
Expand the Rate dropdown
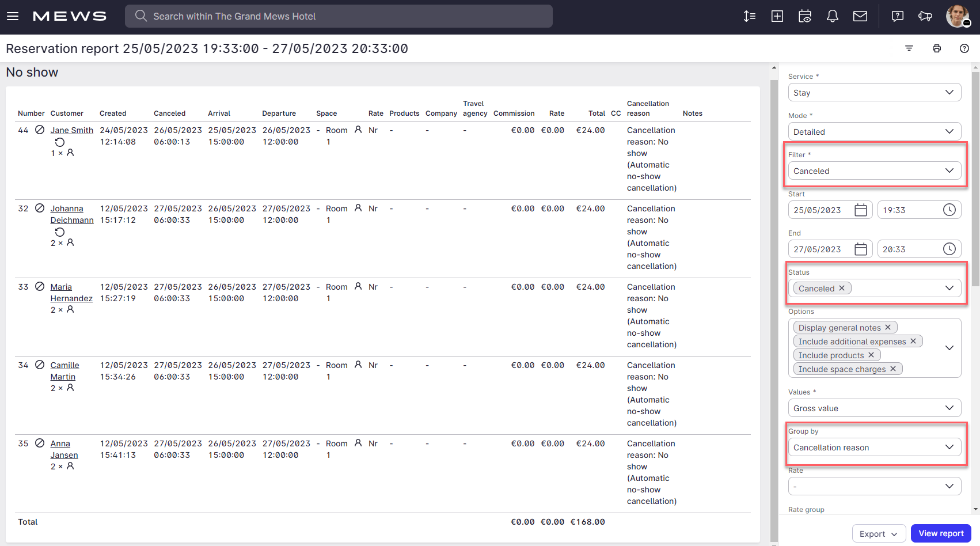pyautogui.click(x=875, y=486)
